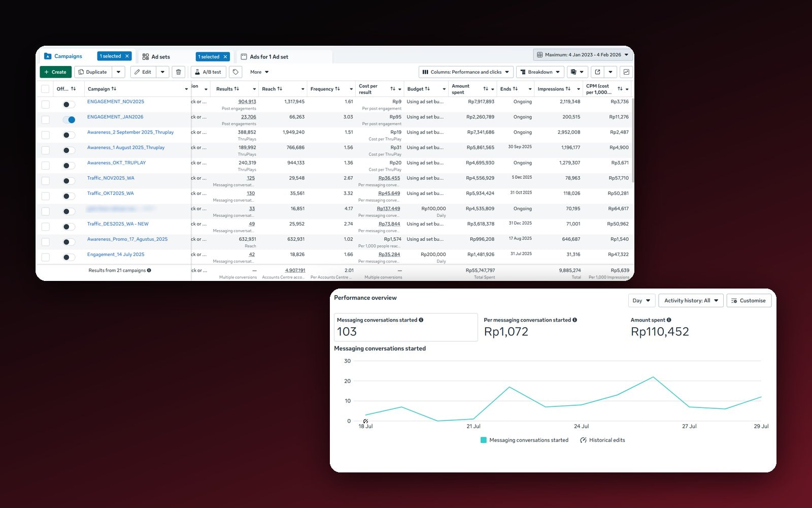Select the Messaging conversations started metric card
This screenshot has height=508, width=812.
[x=405, y=327]
